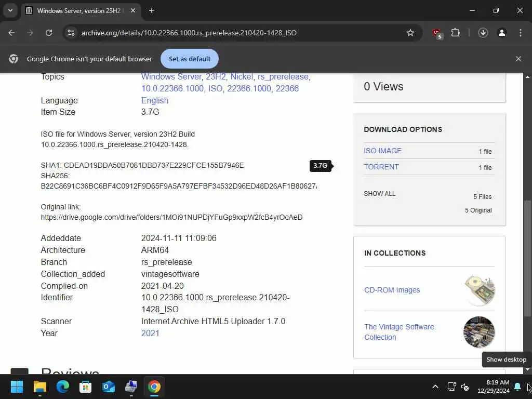Click the Google Drive original link text

click(x=171, y=217)
